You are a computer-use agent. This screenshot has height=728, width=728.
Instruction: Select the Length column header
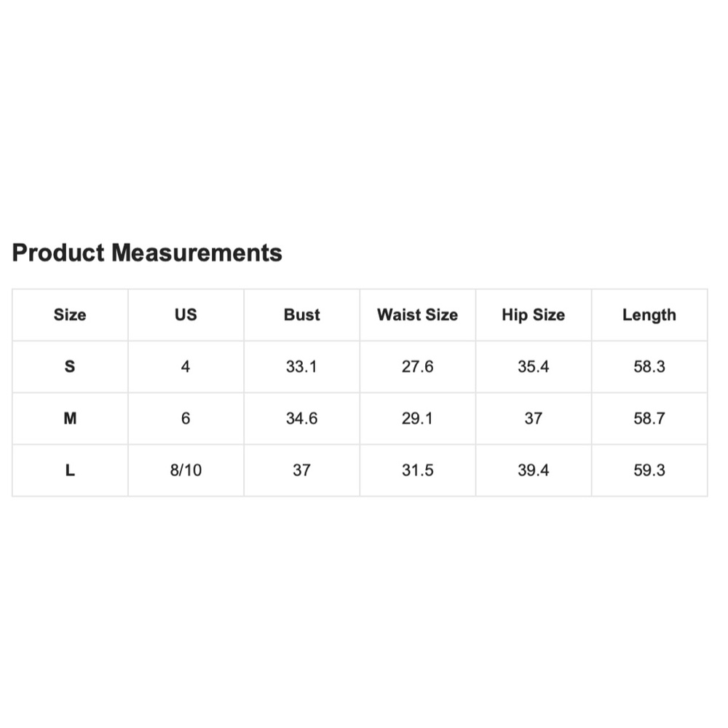(649, 315)
